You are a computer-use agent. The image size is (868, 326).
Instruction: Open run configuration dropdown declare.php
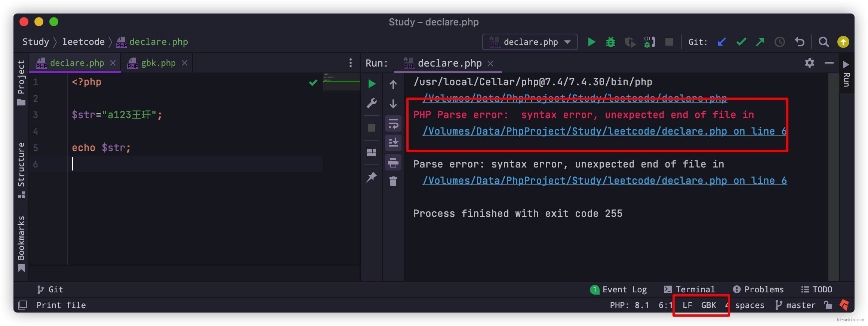530,42
